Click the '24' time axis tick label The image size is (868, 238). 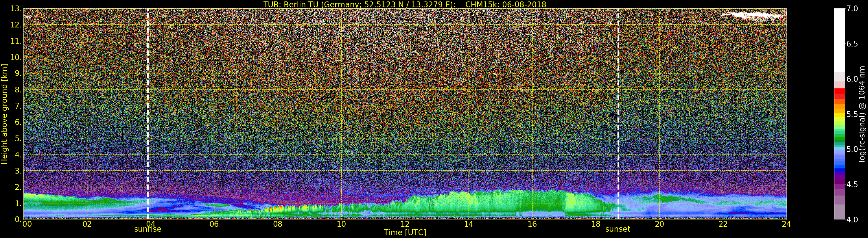(x=786, y=224)
